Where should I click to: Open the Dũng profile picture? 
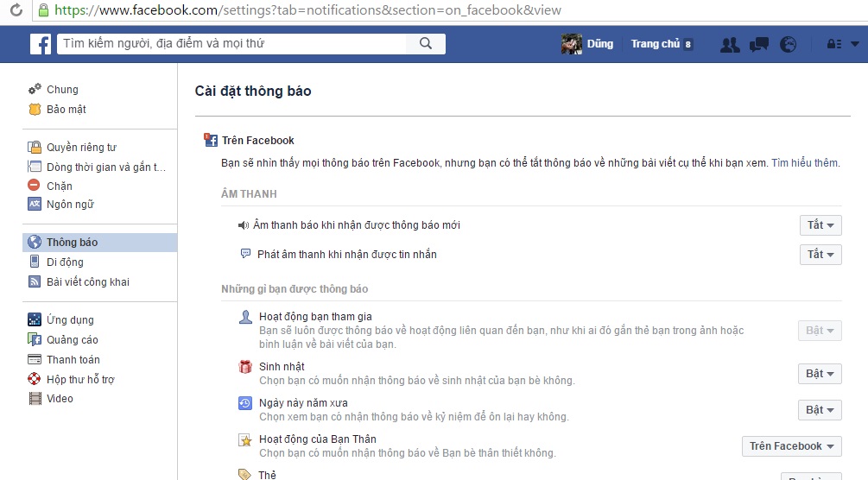click(x=571, y=44)
